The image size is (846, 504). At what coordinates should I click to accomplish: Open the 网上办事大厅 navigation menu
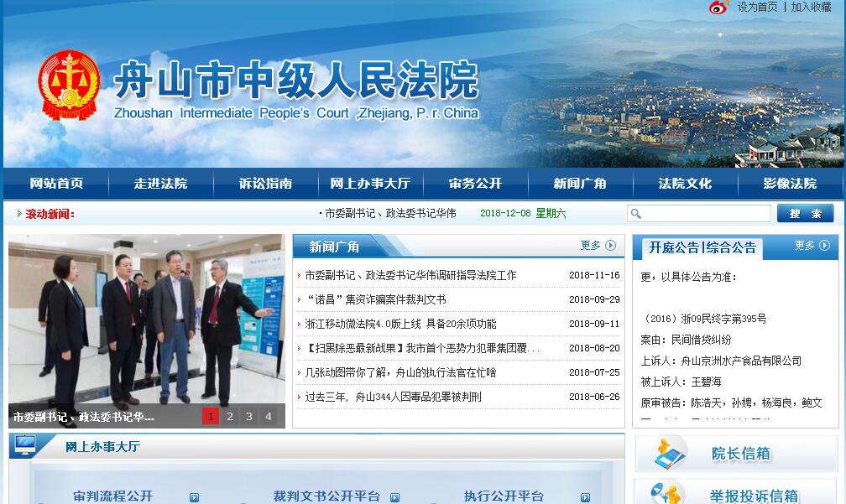(x=369, y=184)
